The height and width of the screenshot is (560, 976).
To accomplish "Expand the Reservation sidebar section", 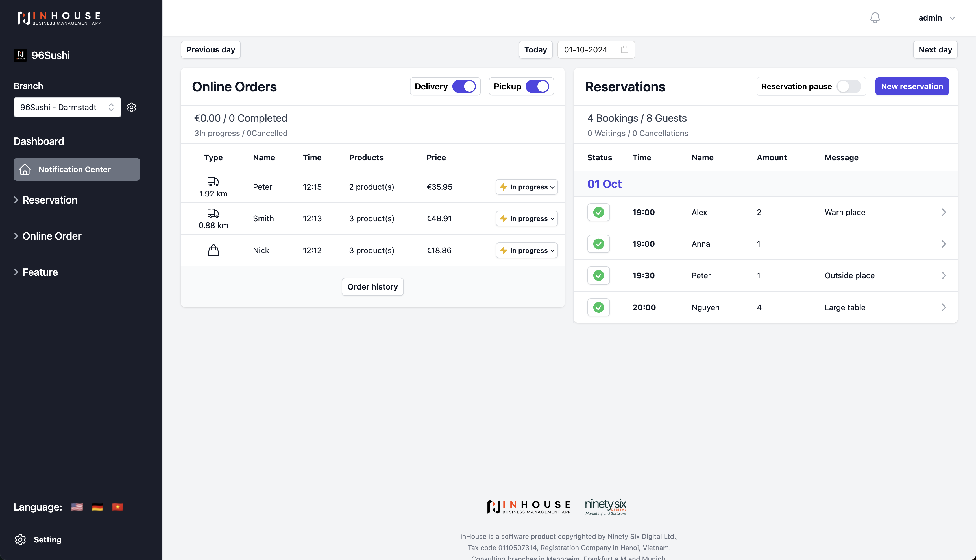I will click(x=46, y=200).
